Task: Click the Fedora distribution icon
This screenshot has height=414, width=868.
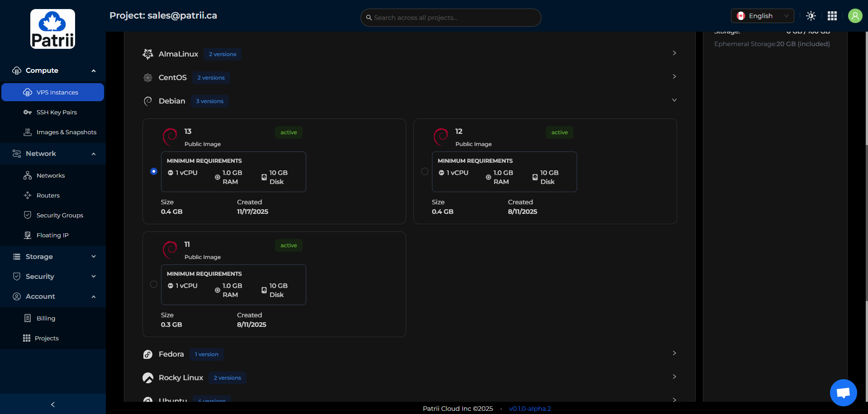Action: (148, 354)
